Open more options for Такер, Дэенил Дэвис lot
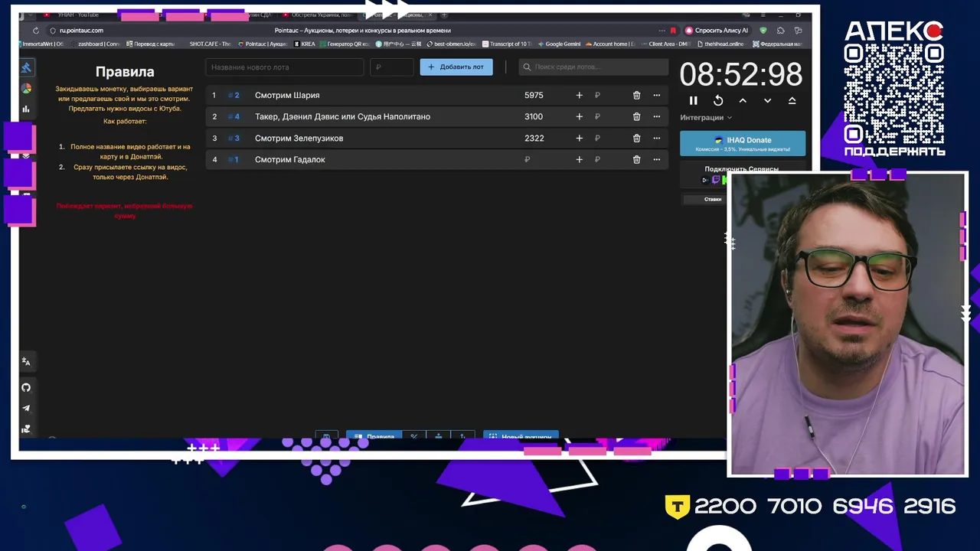This screenshot has width=980, height=551. [x=656, y=116]
